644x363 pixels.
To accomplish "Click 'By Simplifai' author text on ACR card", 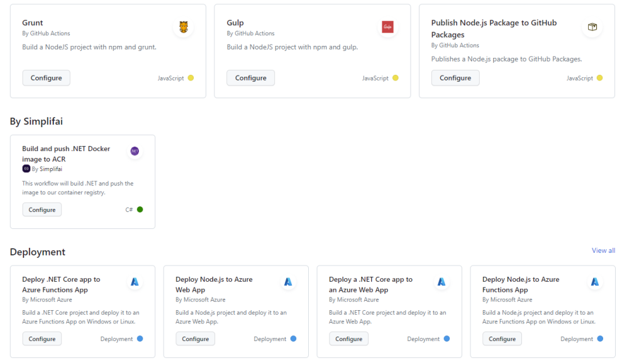I will [47, 169].
